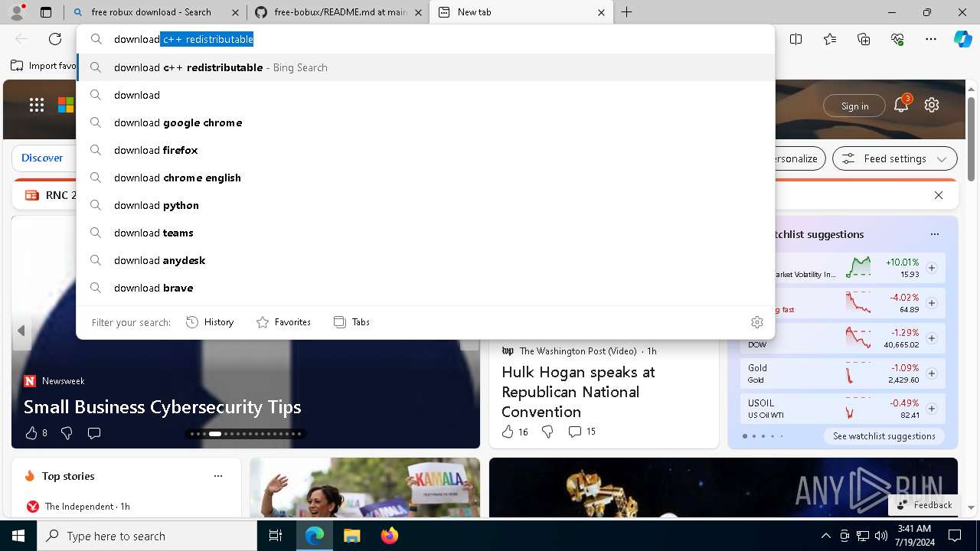Open address bar search settings gear
This screenshot has height=551, width=980.
click(x=757, y=322)
